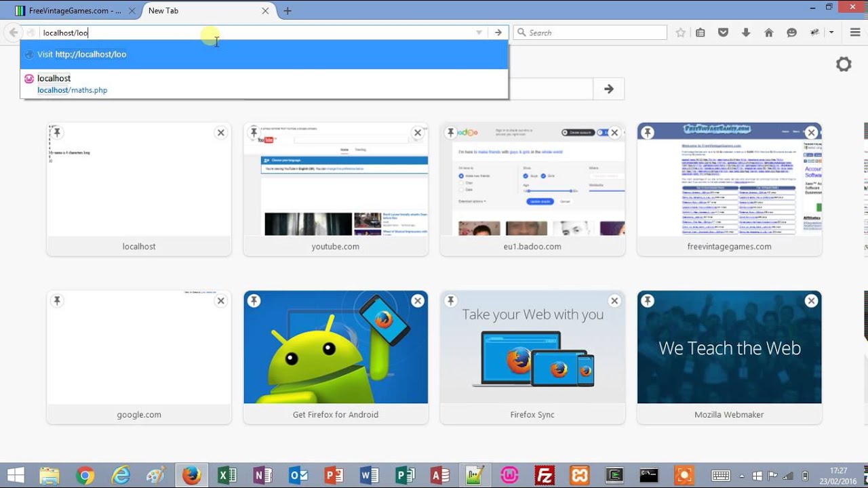Remove the eu1.badoo.com tile

coord(614,133)
